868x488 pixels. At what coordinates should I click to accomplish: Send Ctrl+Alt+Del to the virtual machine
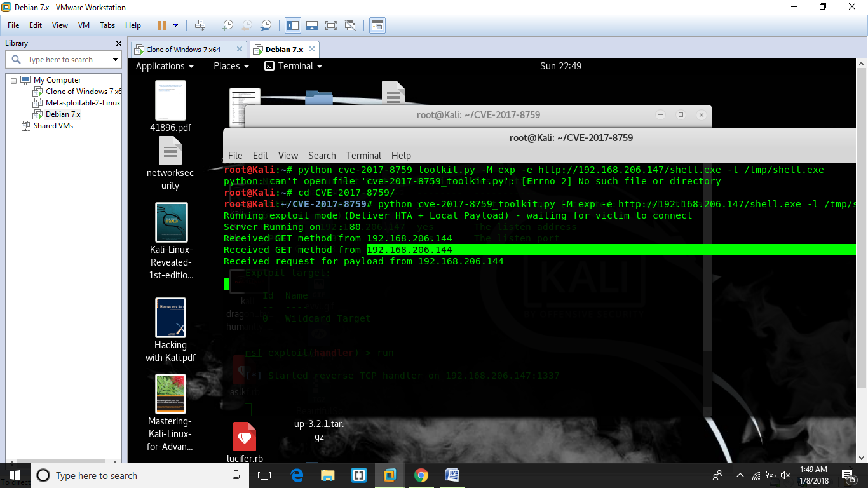pyautogui.click(x=200, y=25)
